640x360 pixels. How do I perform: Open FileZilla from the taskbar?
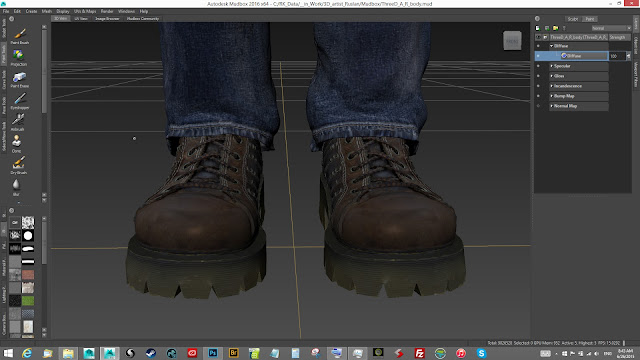[420, 353]
